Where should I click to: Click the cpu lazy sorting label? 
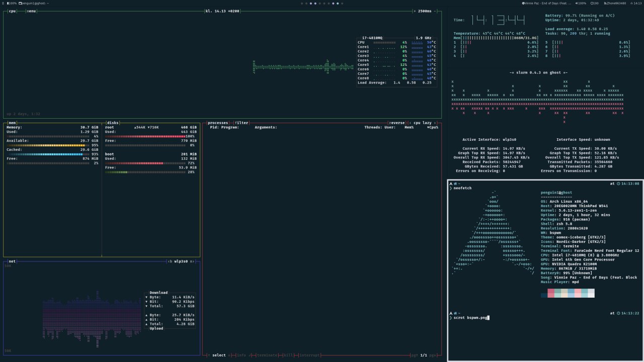coord(424,123)
